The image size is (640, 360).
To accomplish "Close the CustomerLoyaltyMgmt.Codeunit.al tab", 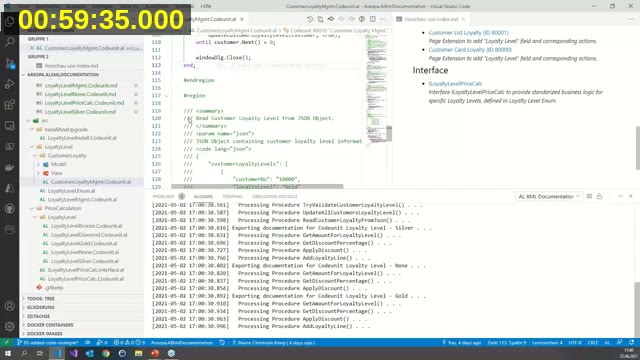I will click(x=242, y=19).
